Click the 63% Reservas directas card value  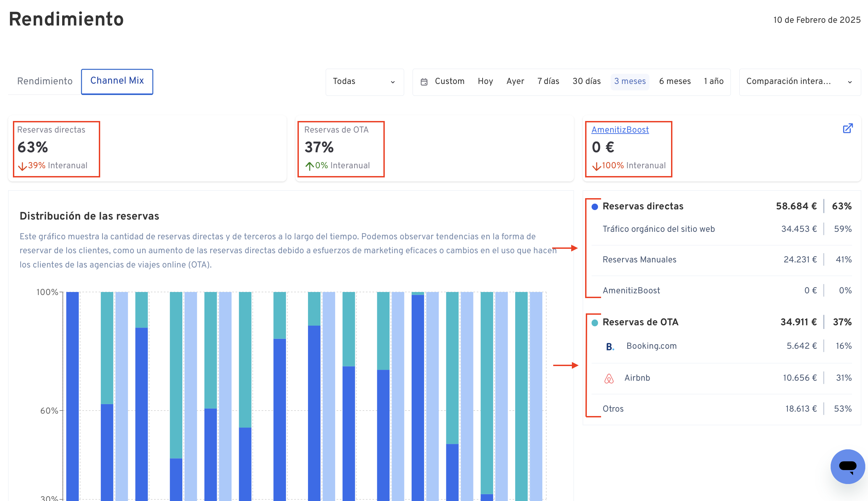coord(33,147)
